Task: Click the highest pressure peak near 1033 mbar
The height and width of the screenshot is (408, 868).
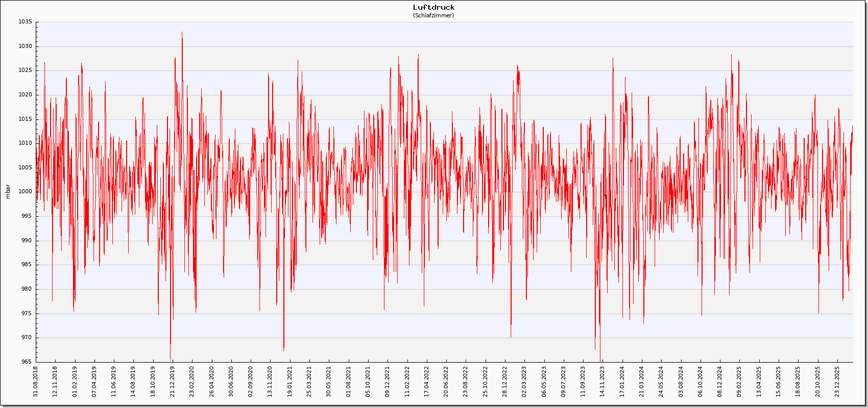Action: coord(182,33)
